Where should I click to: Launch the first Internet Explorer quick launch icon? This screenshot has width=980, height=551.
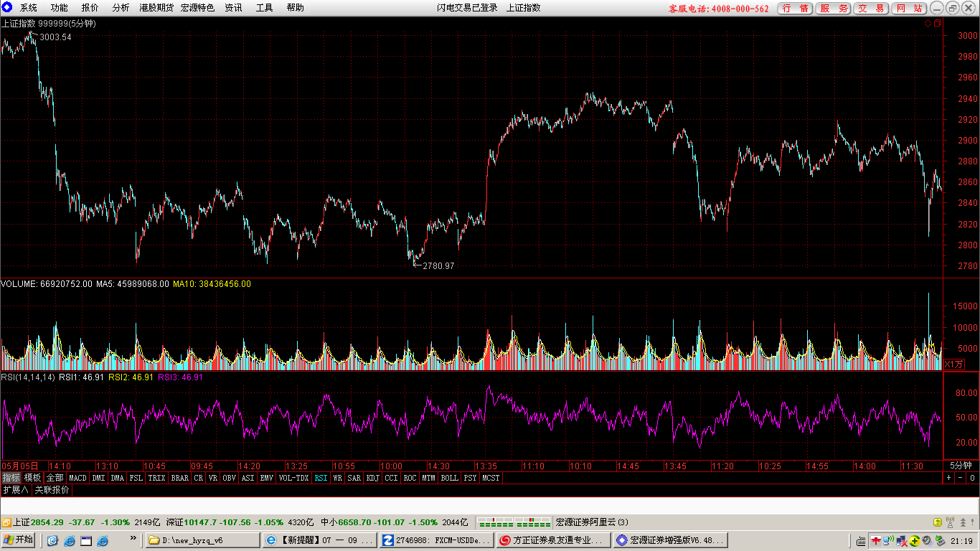click(70, 540)
